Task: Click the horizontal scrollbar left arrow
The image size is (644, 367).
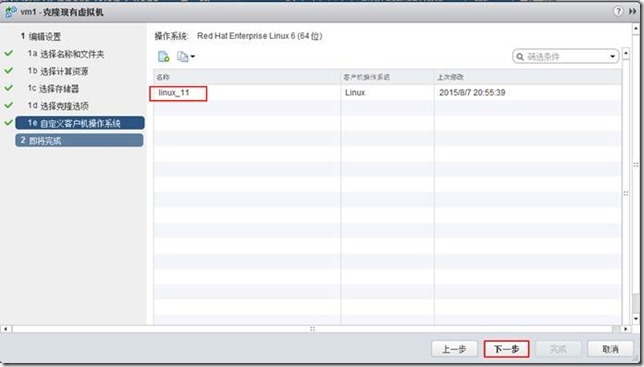Action: point(5,329)
